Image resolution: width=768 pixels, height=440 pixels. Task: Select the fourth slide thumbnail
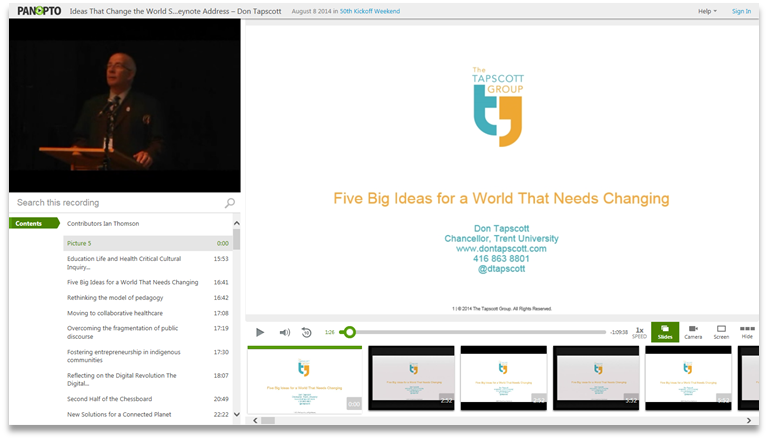(x=596, y=378)
